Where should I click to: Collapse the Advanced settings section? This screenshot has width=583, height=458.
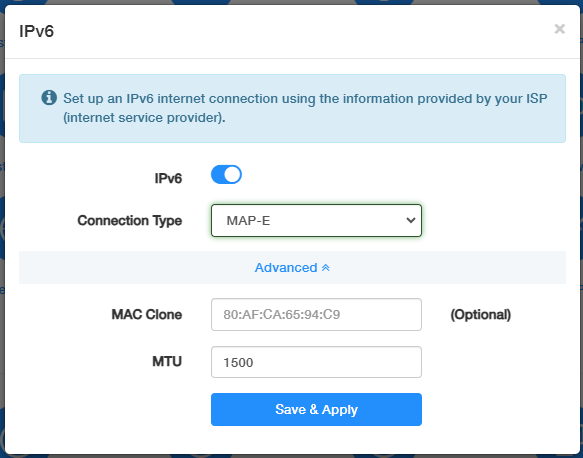[x=292, y=268]
